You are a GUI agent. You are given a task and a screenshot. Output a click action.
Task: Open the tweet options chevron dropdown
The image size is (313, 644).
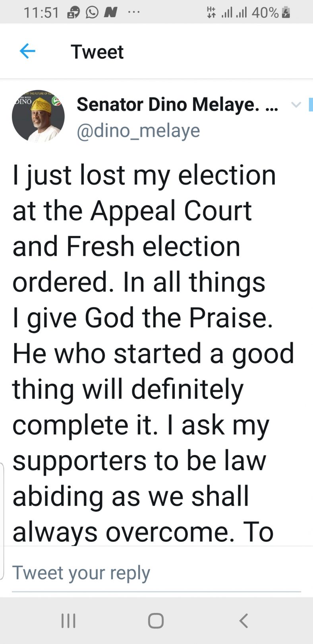[296, 105]
